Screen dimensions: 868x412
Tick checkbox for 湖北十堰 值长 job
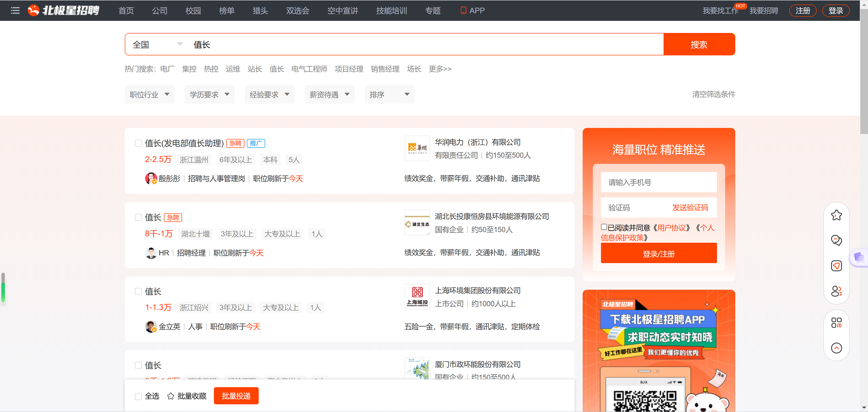click(x=138, y=217)
